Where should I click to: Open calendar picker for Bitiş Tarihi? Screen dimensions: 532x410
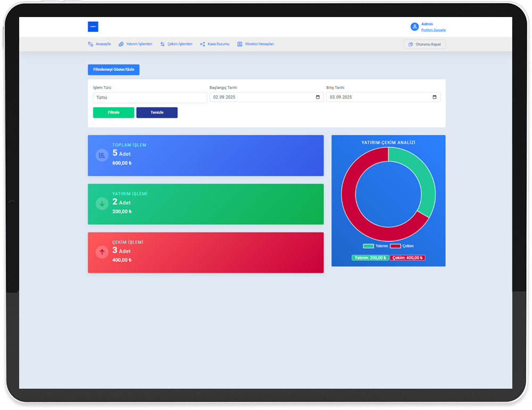[434, 97]
